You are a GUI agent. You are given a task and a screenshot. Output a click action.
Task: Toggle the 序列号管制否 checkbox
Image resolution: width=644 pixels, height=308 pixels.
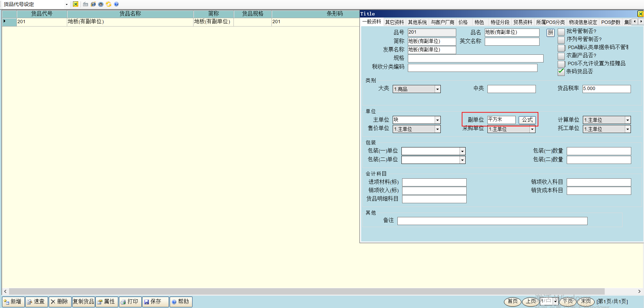(561, 40)
